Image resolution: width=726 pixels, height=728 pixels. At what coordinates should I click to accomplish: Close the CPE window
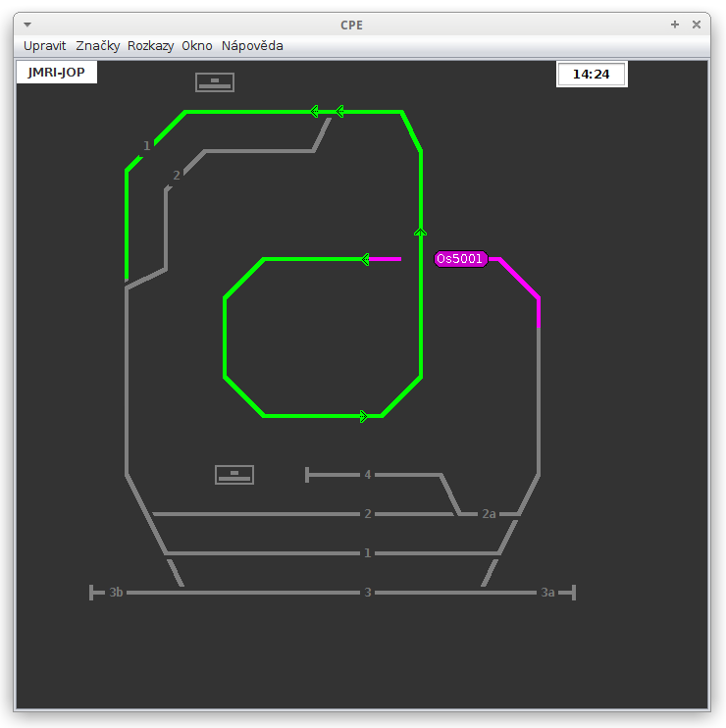pos(697,25)
